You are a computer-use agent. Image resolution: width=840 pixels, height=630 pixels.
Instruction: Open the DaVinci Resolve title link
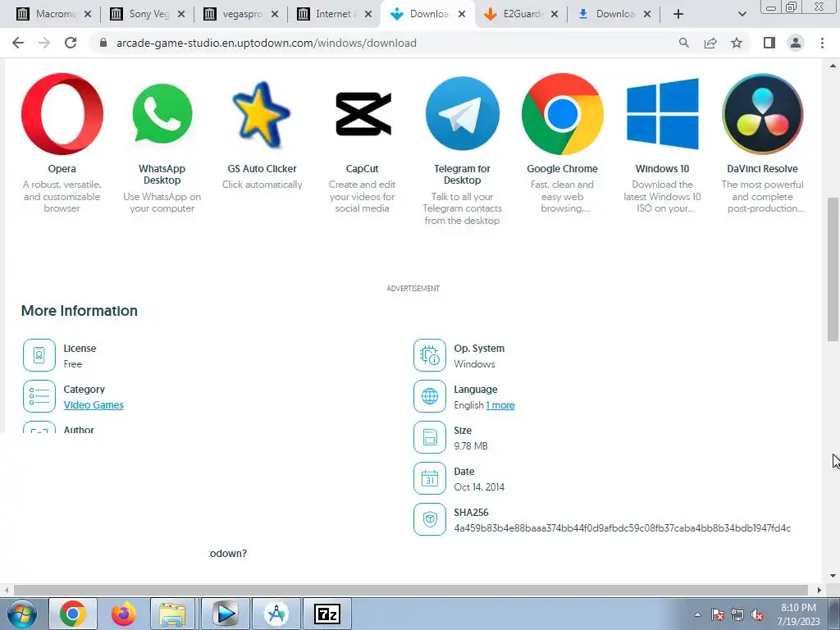click(x=762, y=169)
